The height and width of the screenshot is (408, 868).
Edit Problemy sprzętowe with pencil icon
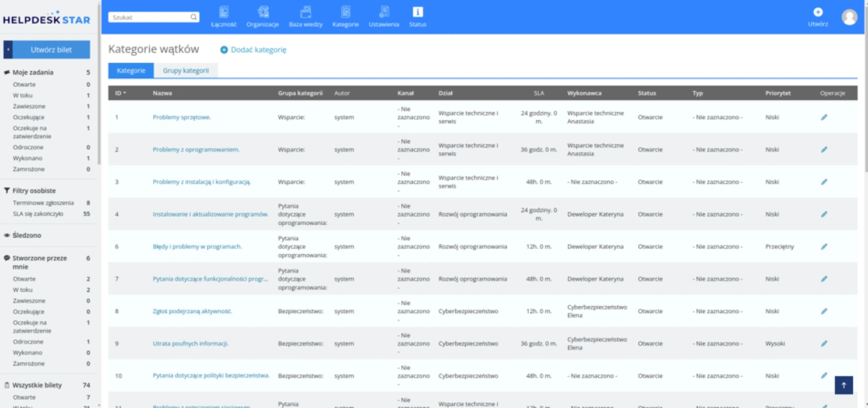(x=824, y=117)
